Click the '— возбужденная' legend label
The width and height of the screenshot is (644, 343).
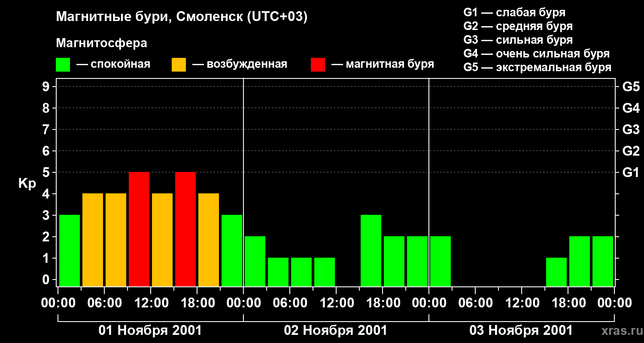coord(240,65)
